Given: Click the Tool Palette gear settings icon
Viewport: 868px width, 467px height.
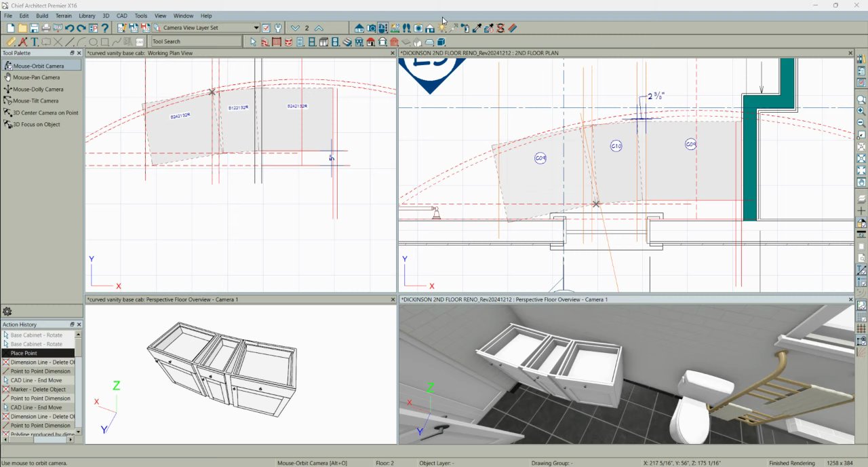Looking at the screenshot, I should (x=7, y=312).
